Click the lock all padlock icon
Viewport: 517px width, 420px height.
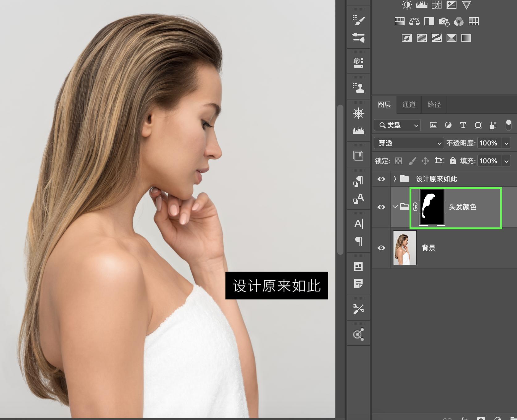click(452, 161)
